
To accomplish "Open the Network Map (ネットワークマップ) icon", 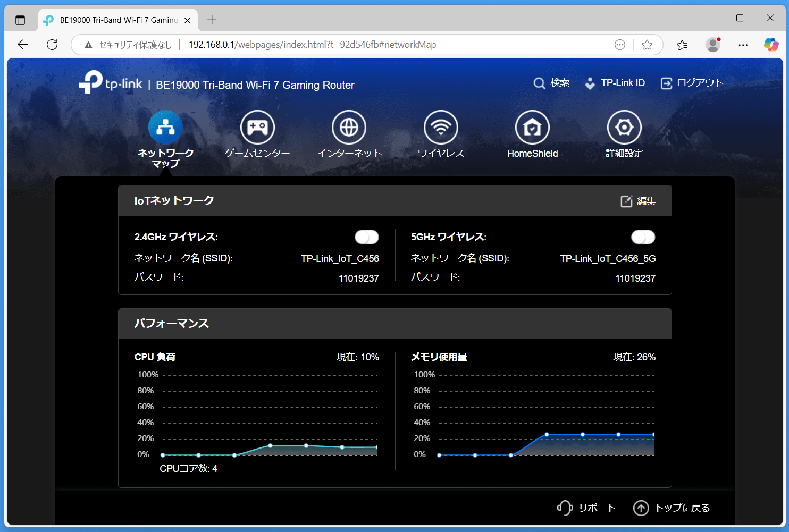I will pyautogui.click(x=165, y=128).
